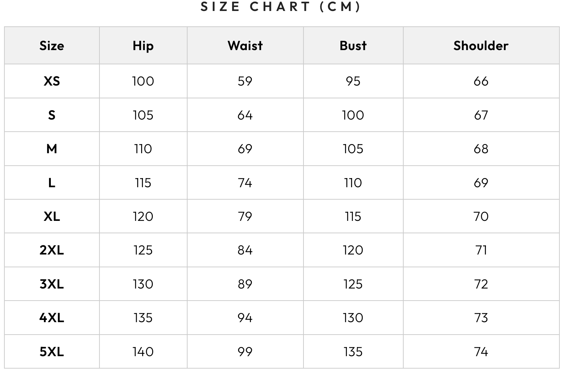Click the 5XL shoulder value 74
The width and height of the screenshot is (566, 392).
pyautogui.click(x=481, y=352)
